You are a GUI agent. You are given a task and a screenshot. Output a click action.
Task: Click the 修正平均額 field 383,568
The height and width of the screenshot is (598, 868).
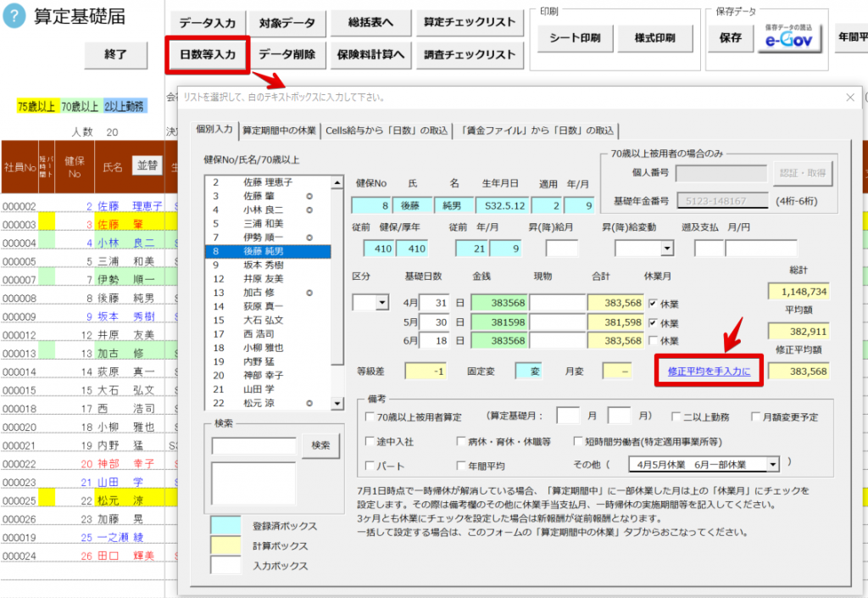[x=798, y=371]
